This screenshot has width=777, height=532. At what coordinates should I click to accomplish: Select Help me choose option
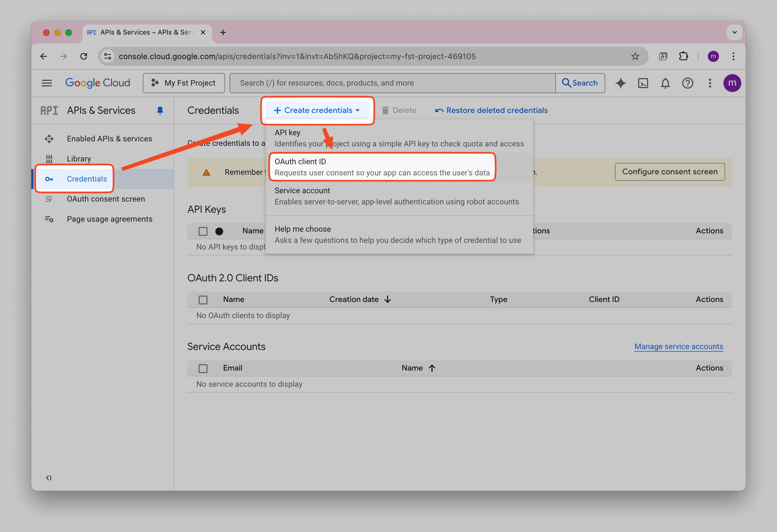[303, 229]
